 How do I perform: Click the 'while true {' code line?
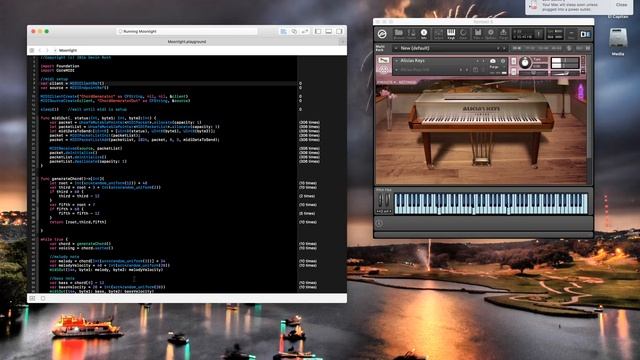[54, 239]
